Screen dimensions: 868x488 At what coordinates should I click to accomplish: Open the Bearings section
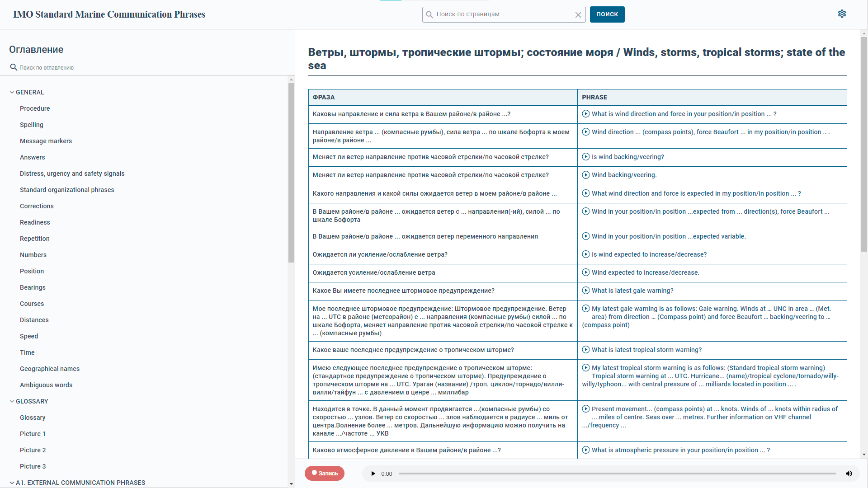33,287
